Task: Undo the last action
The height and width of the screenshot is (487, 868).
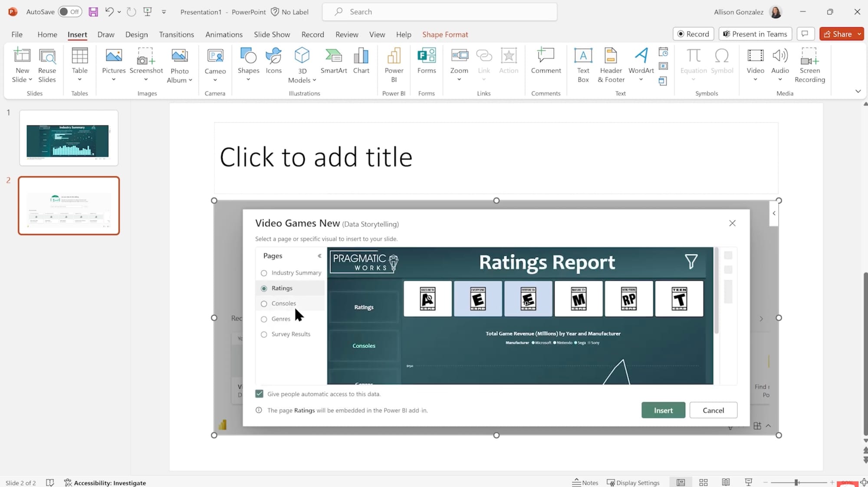Action: (x=109, y=12)
